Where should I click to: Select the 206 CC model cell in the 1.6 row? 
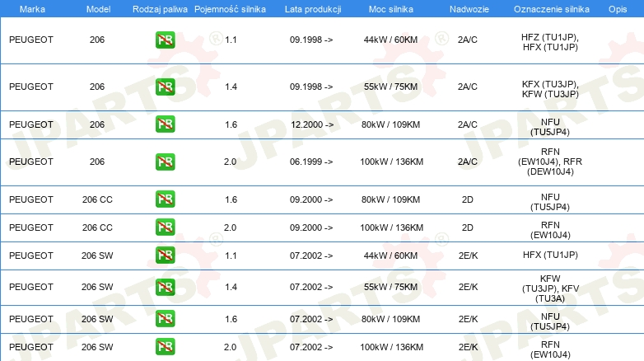coord(97,199)
